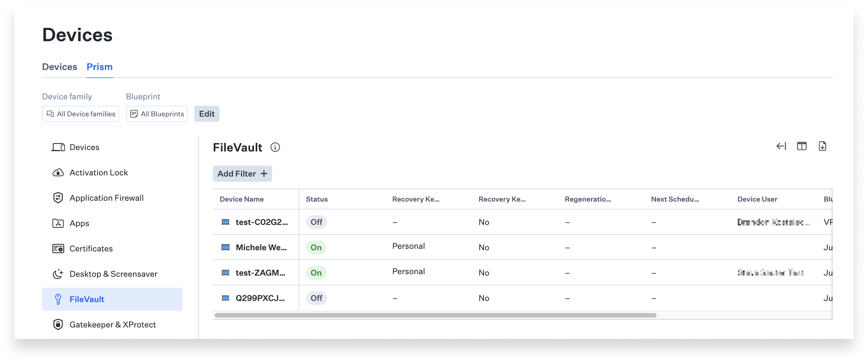Open Michele We... device row link
This screenshot has width=868, height=362.
(261, 247)
